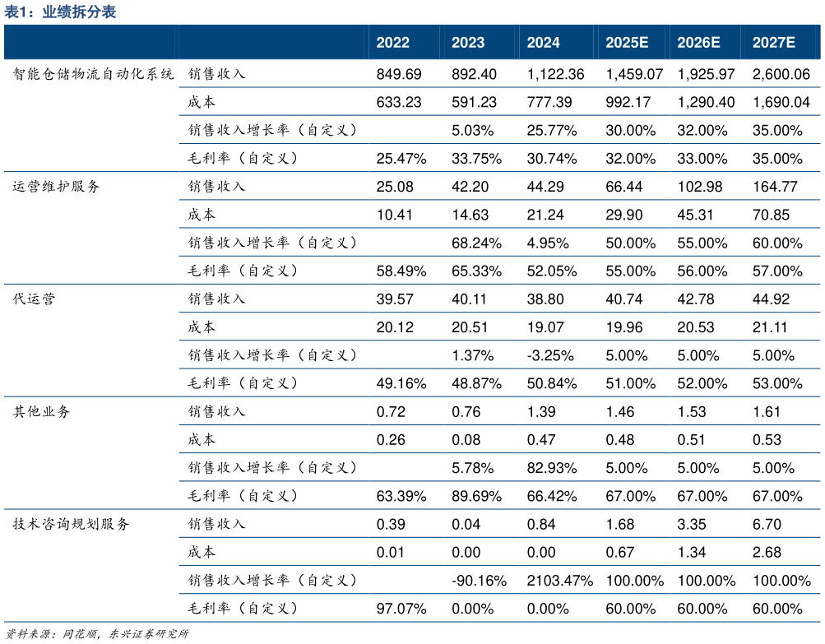Click the fourth section's merged label cell
Screen dimensions: 825x644
click(x=90, y=453)
